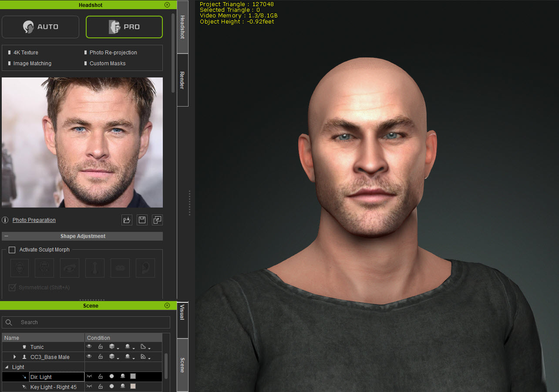Hide CC3_Base Male with its eye icon
The height and width of the screenshot is (392, 559).
tap(89, 357)
